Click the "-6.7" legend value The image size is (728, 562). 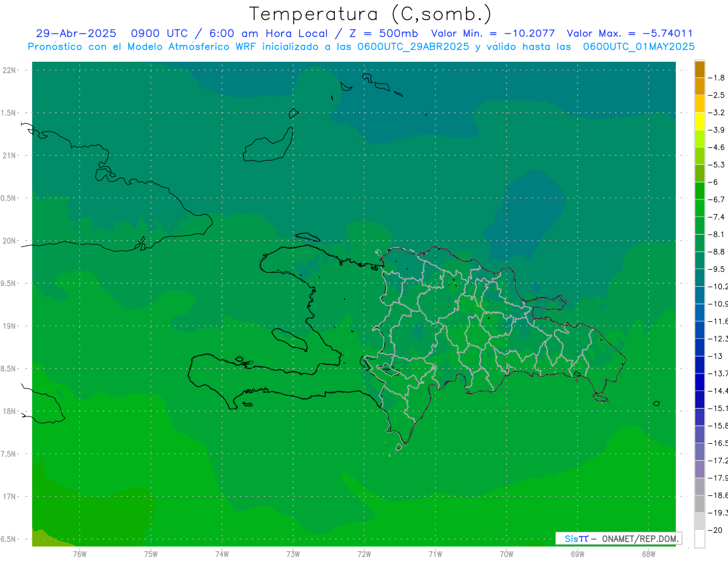coord(718,199)
